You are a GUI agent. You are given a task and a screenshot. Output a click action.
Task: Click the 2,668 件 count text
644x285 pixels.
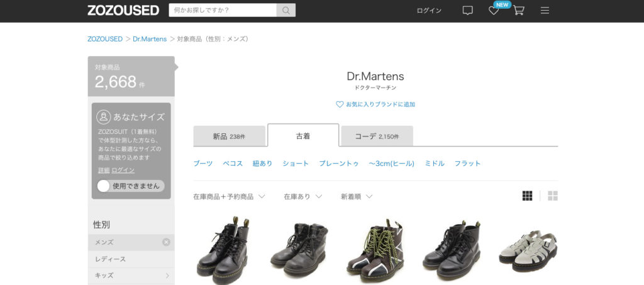[119, 82]
